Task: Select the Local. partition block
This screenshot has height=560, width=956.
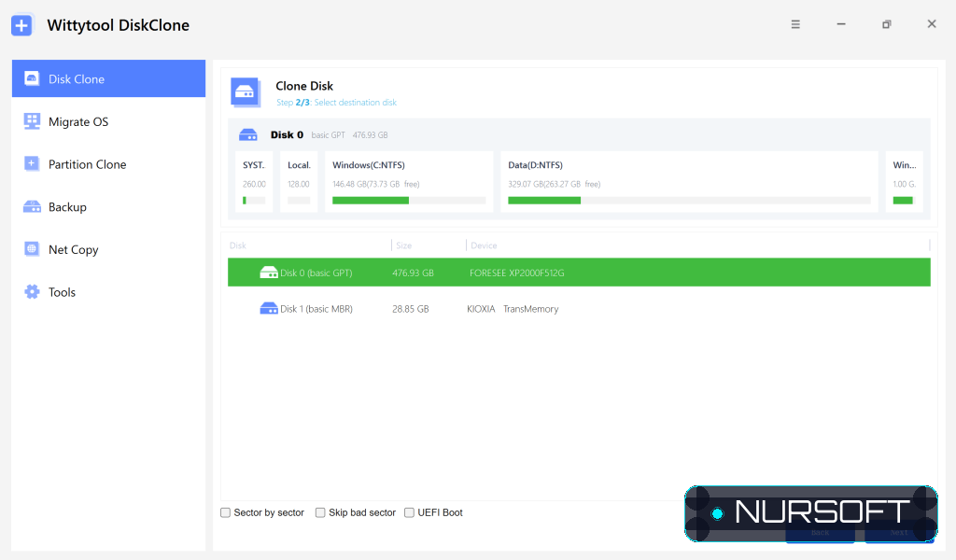Action: (299, 182)
